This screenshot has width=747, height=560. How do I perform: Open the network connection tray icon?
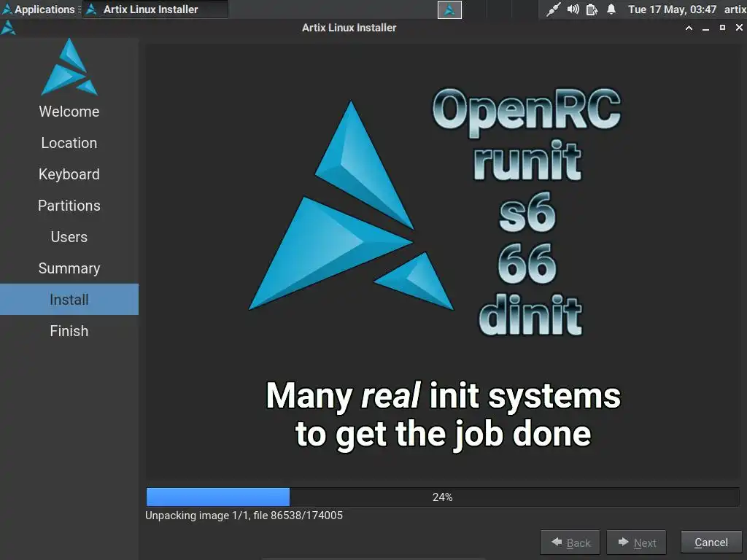(553, 9)
